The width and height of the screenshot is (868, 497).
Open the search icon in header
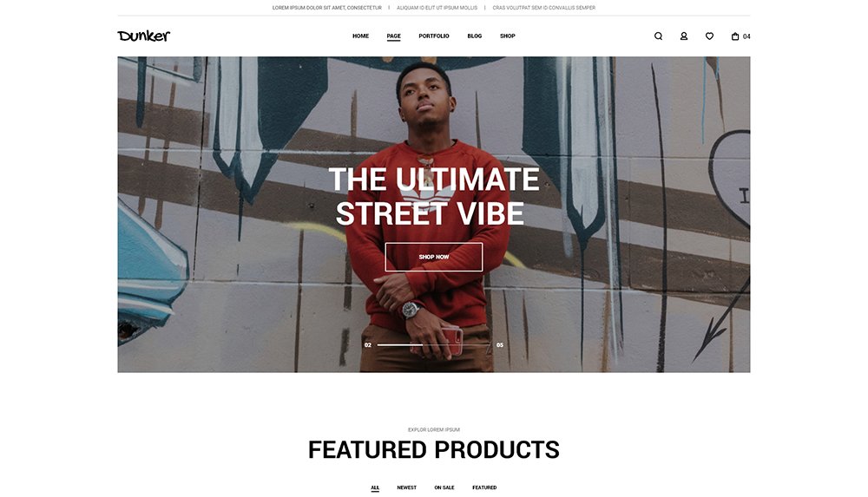pyautogui.click(x=658, y=36)
